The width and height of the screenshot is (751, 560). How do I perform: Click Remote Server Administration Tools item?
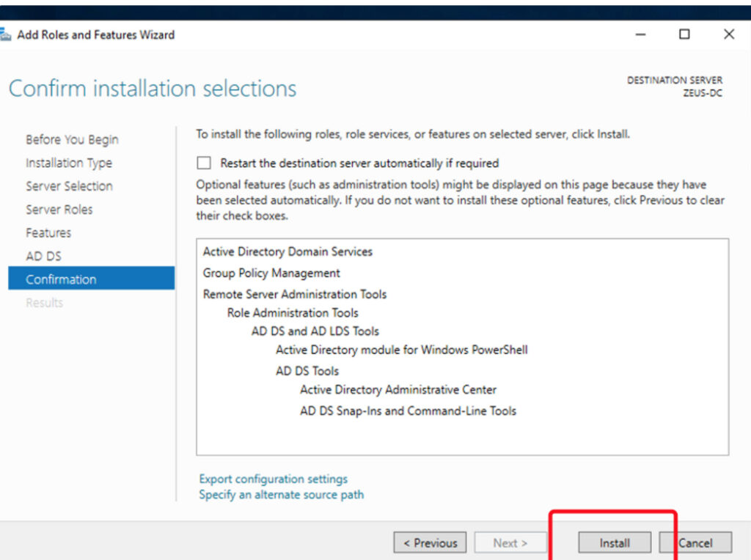(x=295, y=294)
